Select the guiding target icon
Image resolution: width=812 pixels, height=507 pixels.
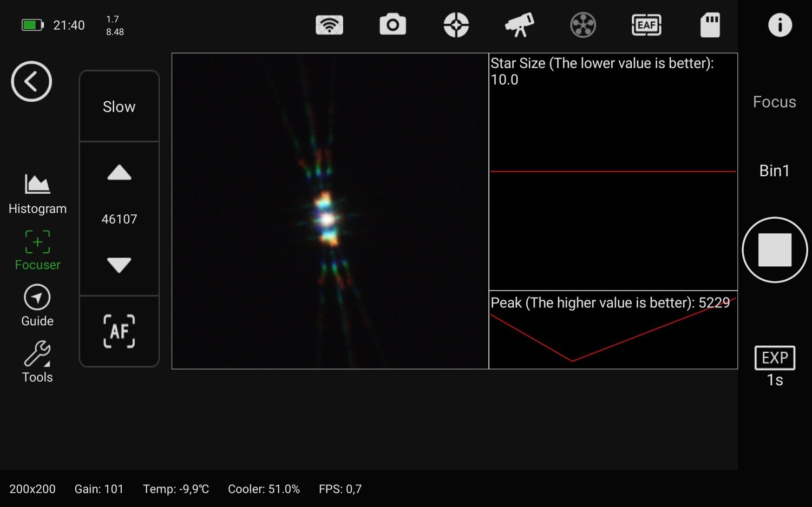point(456,24)
